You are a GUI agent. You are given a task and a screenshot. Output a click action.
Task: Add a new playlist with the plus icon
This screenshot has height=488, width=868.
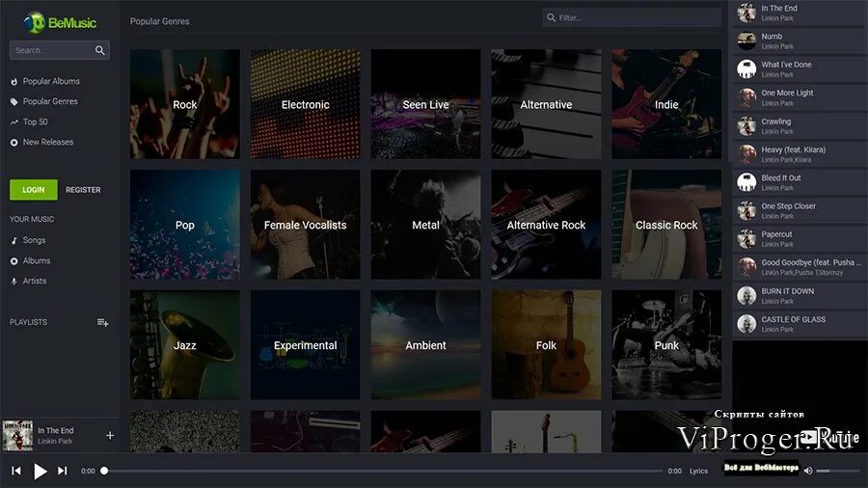102,322
